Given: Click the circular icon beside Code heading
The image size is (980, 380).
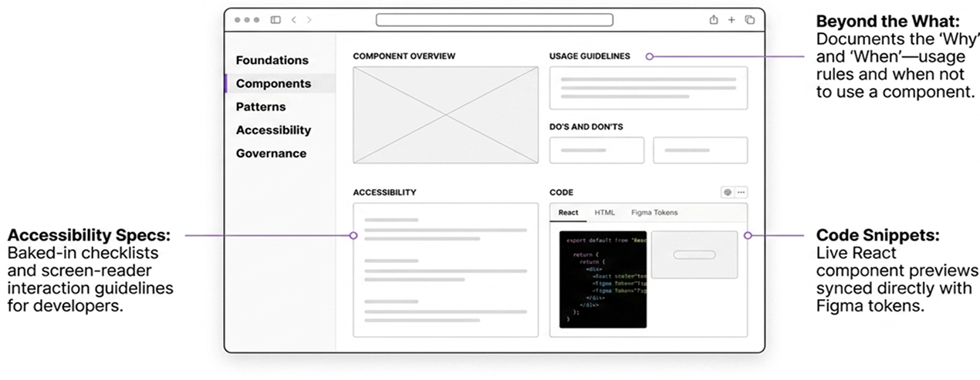Looking at the screenshot, I should pyautogui.click(x=727, y=193).
